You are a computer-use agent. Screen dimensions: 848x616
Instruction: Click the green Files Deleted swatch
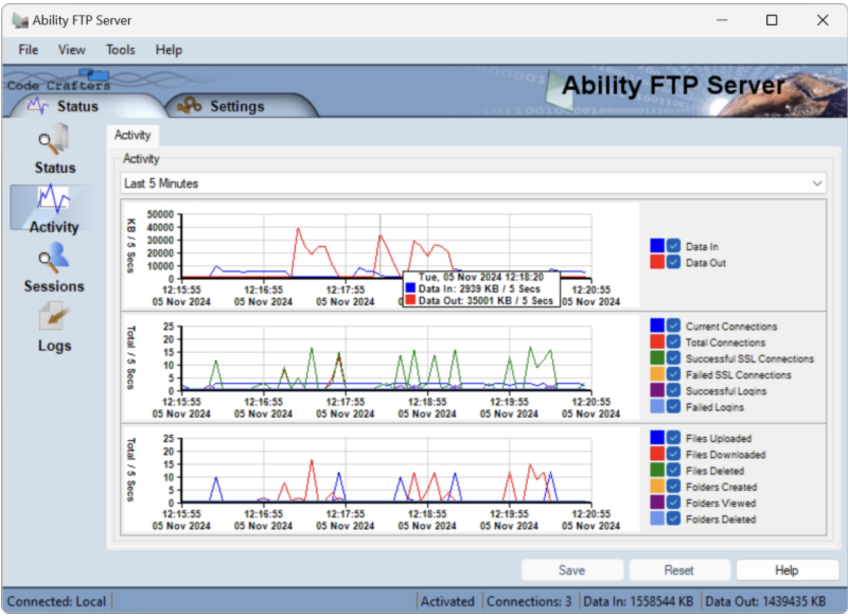pyautogui.click(x=657, y=470)
